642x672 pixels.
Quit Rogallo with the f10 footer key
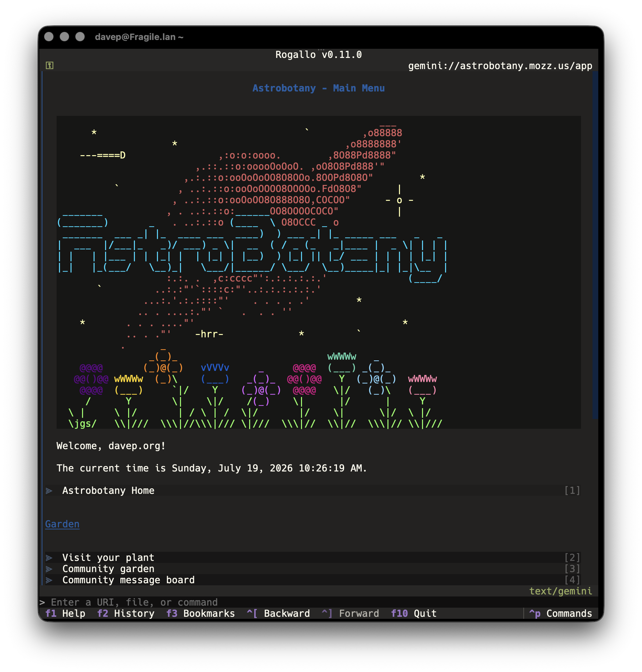click(414, 613)
